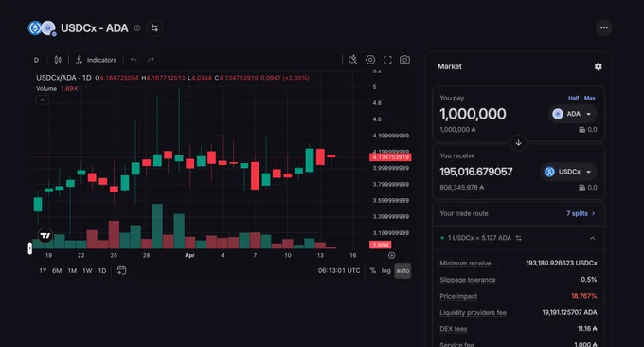Open the ADA token selector dropdown
644x347 pixels.
click(573, 114)
